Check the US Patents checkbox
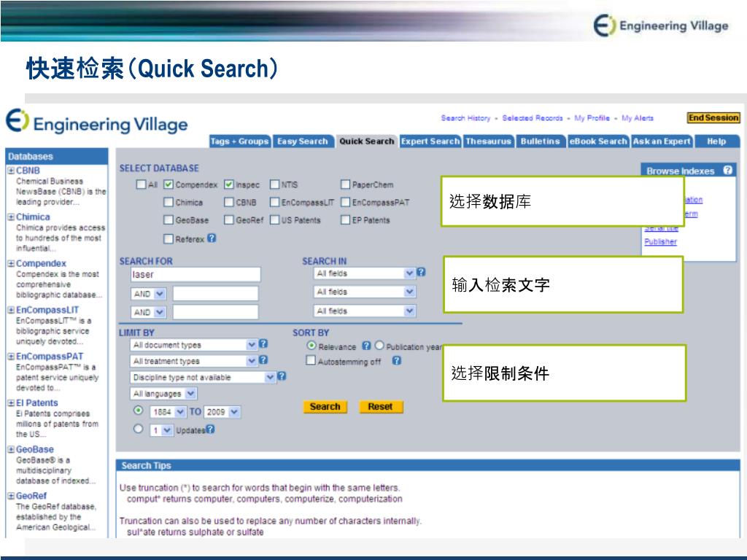The width and height of the screenshot is (747, 560). [274, 219]
